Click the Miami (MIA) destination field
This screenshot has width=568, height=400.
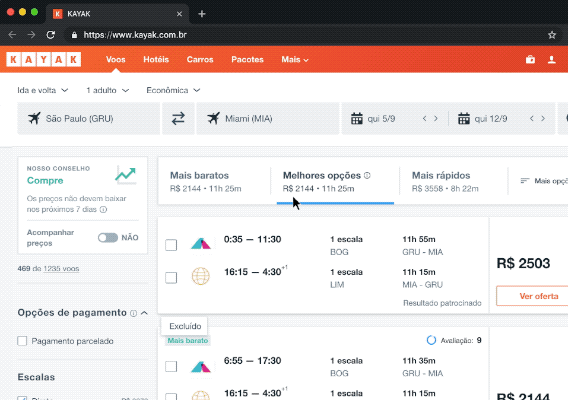click(268, 118)
